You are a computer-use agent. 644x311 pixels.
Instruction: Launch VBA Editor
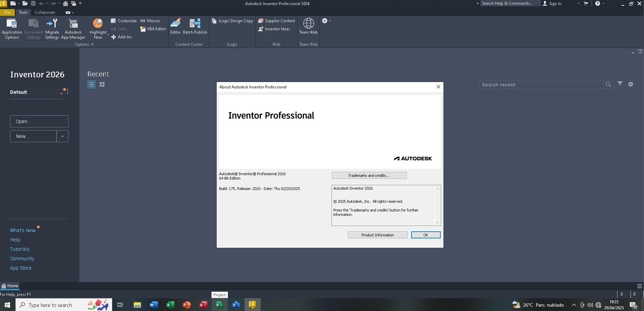153,29
